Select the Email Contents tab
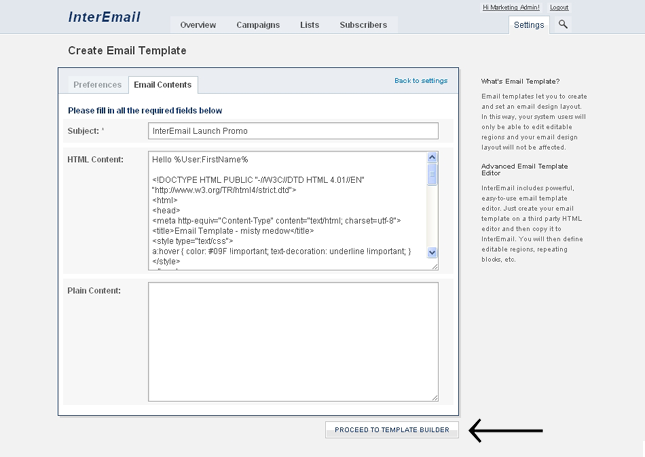 [163, 85]
